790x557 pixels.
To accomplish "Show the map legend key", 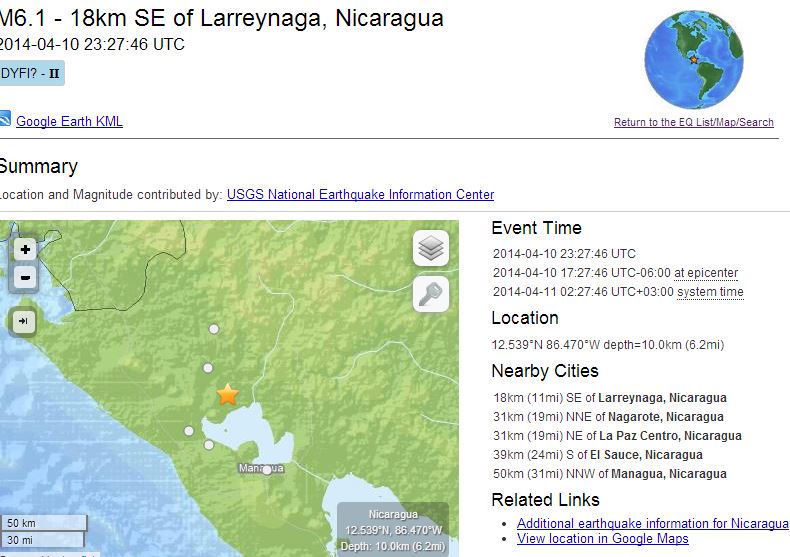I will (431, 294).
